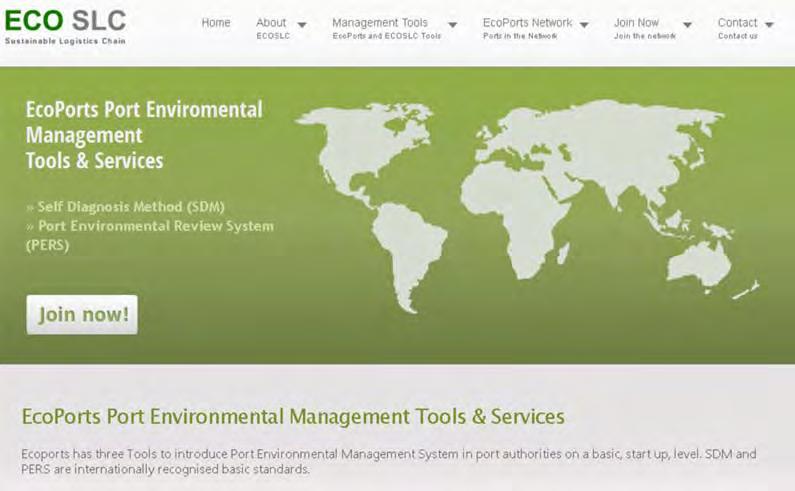795x491 pixels.
Task: Click the banner heading EcoPorts Port Enviromental Management
Action: 144,135
